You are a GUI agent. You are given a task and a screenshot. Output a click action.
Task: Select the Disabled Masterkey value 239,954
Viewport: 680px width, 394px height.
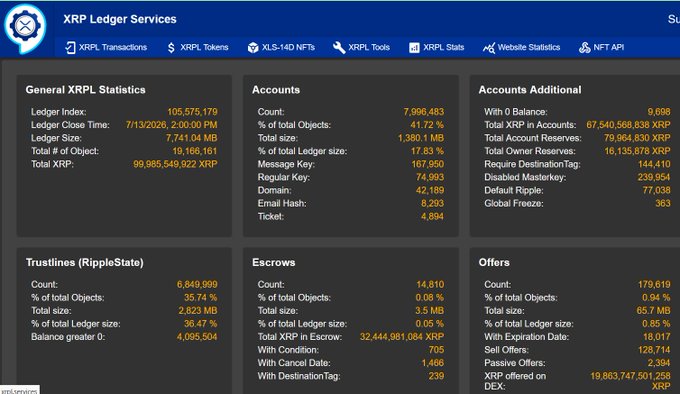pos(654,177)
